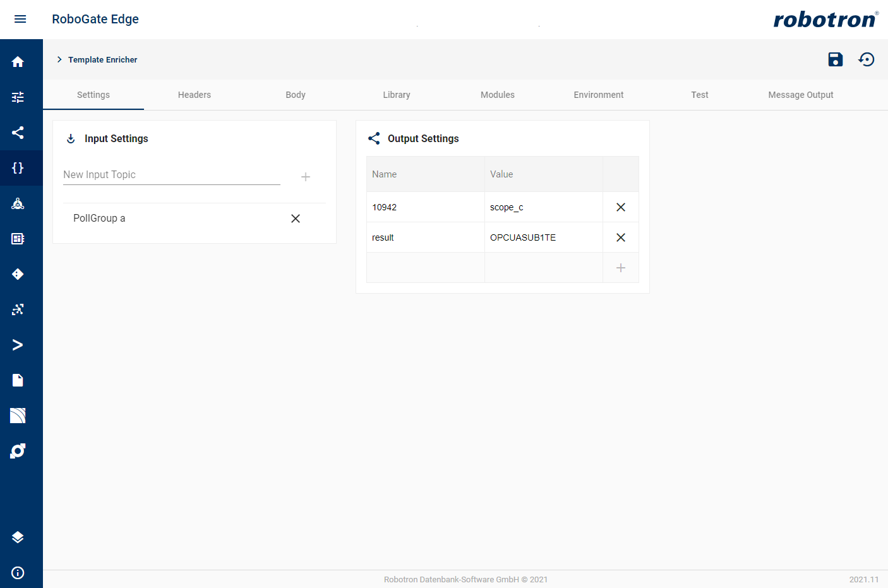Open the diamond routing sidebar icon
888x588 pixels.
tap(18, 274)
